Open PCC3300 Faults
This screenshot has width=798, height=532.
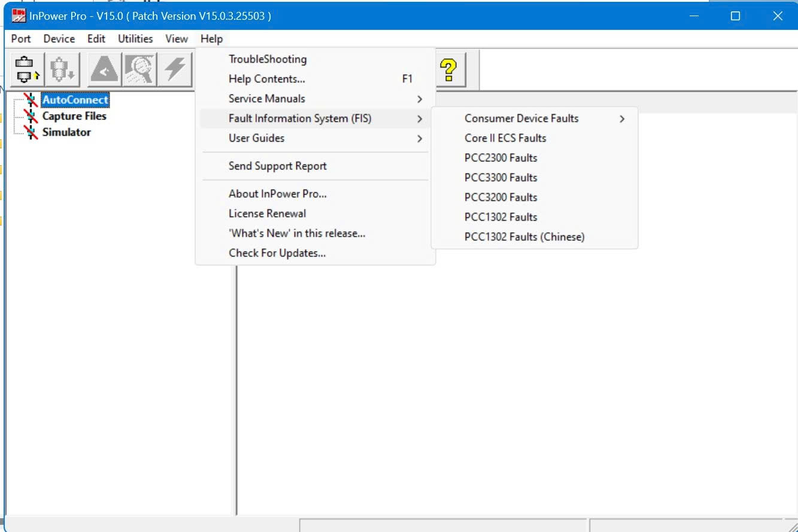point(534,178)
